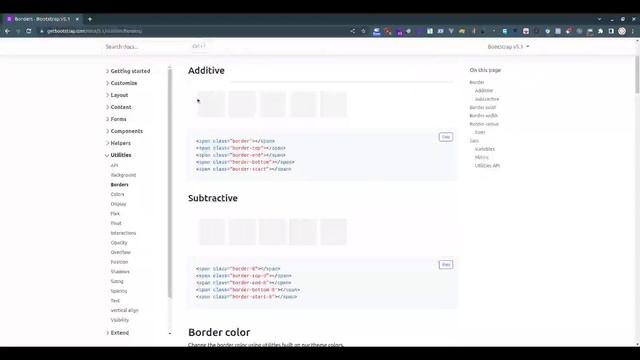
Task: Click the Border color section heading
Action: (219, 332)
